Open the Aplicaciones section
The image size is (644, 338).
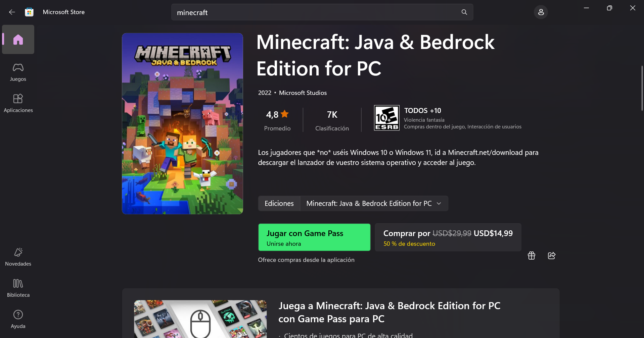pos(18,103)
